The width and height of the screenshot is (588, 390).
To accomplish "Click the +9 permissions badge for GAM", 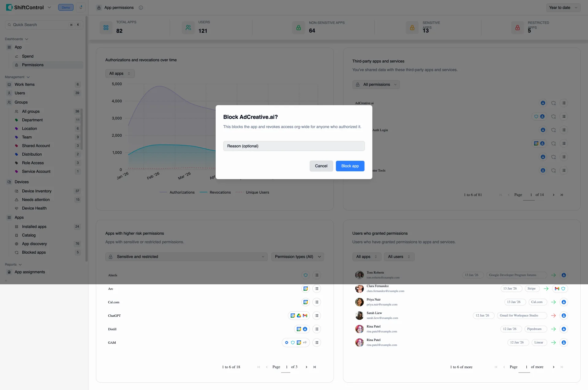I will [x=304, y=343].
